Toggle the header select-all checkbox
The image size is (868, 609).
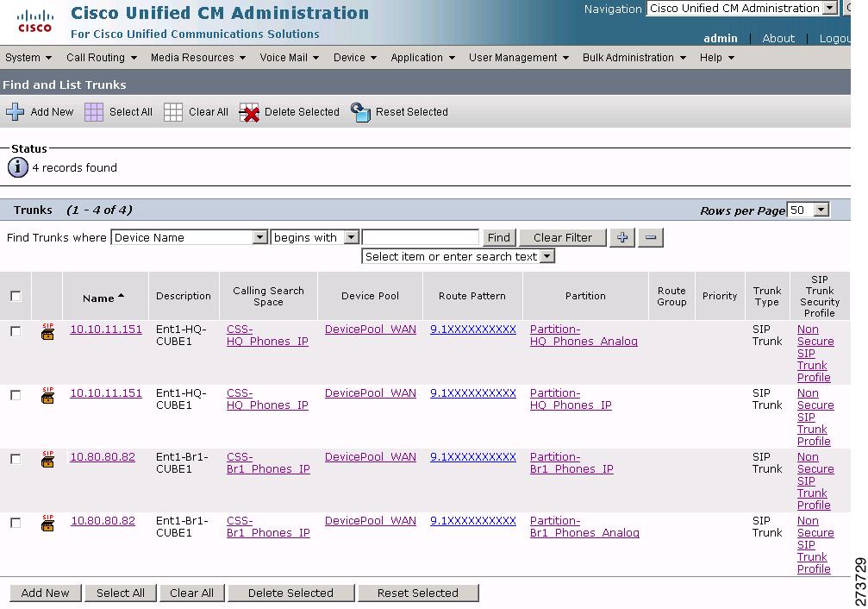(x=16, y=296)
